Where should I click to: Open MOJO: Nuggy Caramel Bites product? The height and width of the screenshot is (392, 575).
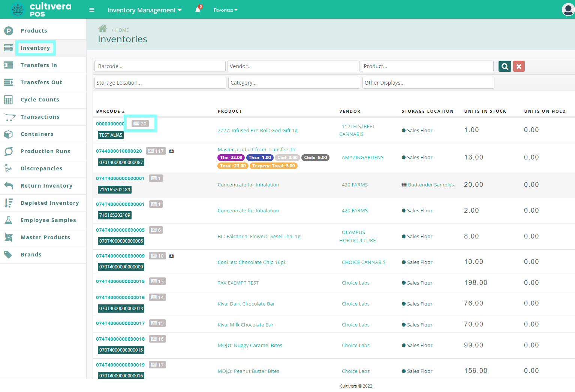(x=250, y=346)
